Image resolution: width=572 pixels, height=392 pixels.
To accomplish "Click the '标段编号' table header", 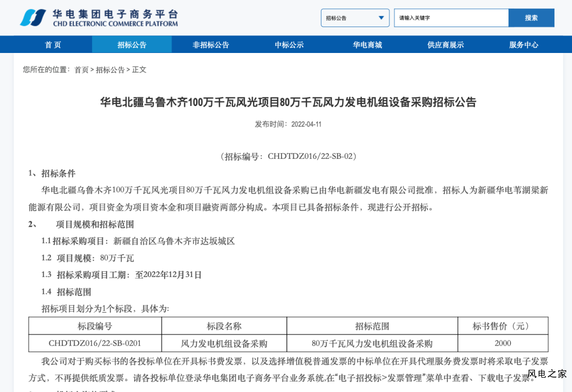I will [x=95, y=326].
